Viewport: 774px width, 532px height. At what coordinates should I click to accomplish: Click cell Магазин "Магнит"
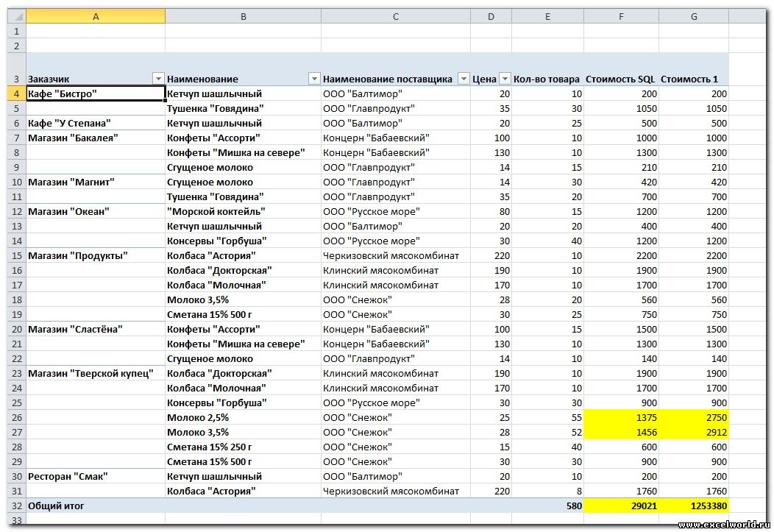95,182
